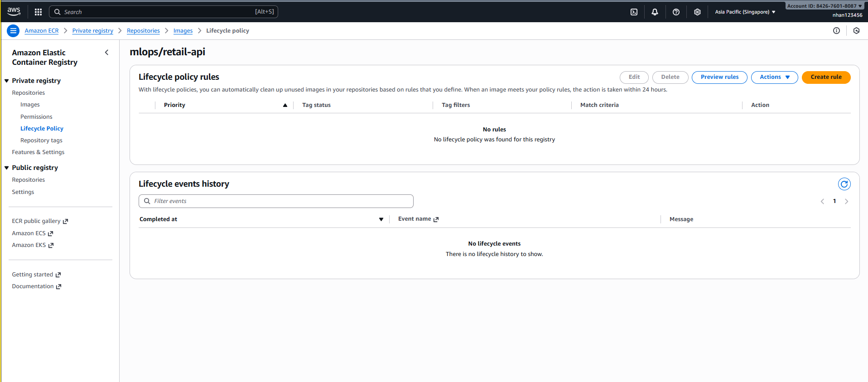Open the info panel icon
Image resolution: width=868 pixels, height=382 pixels.
[836, 31]
